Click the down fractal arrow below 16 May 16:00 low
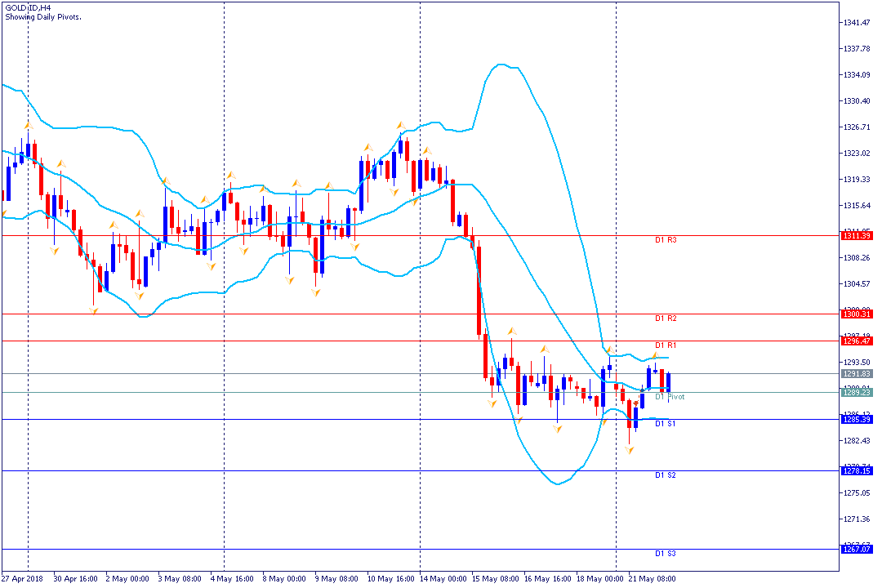 [557, 430]
